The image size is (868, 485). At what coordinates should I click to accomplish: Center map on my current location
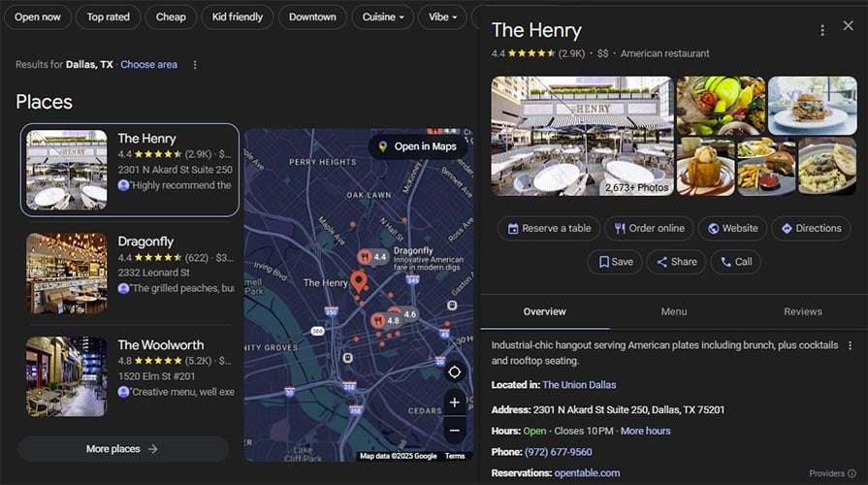(x=454, y=372)
